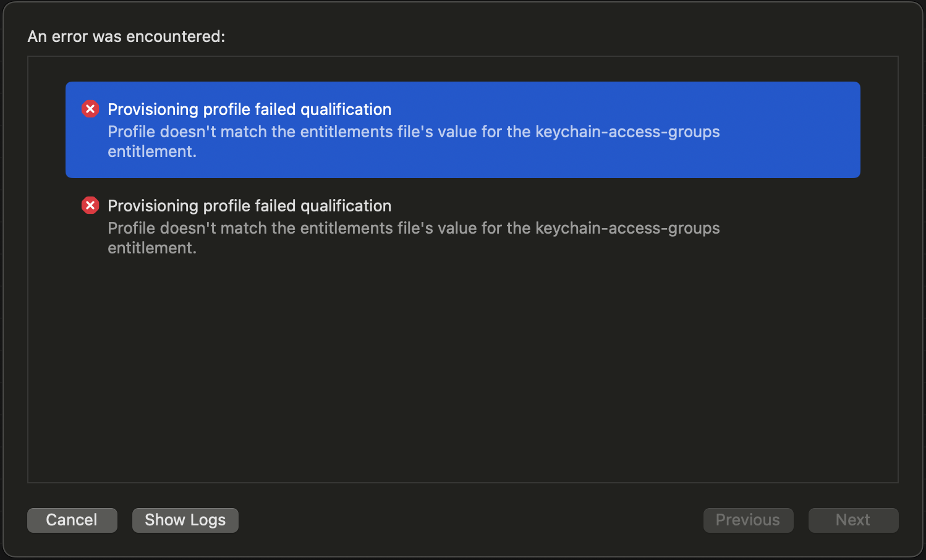Click "entitlement." ending the second error description
The height and width of the screenshot is (560, 926).
click(152, 248)
